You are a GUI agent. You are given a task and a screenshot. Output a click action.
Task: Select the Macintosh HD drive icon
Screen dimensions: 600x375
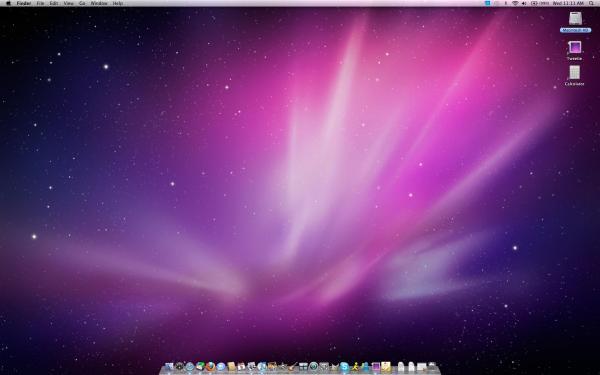click(575, 18)
